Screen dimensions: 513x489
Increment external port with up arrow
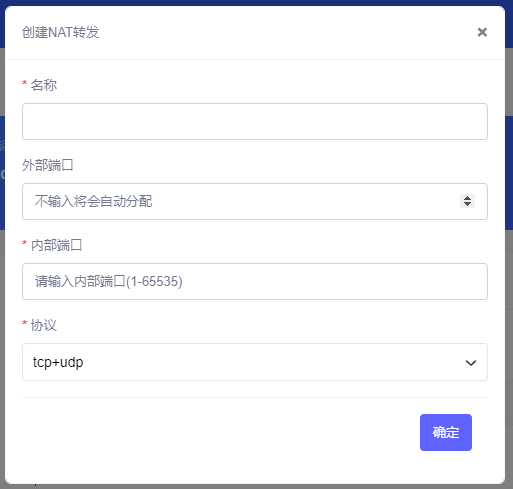coord(467,198)
